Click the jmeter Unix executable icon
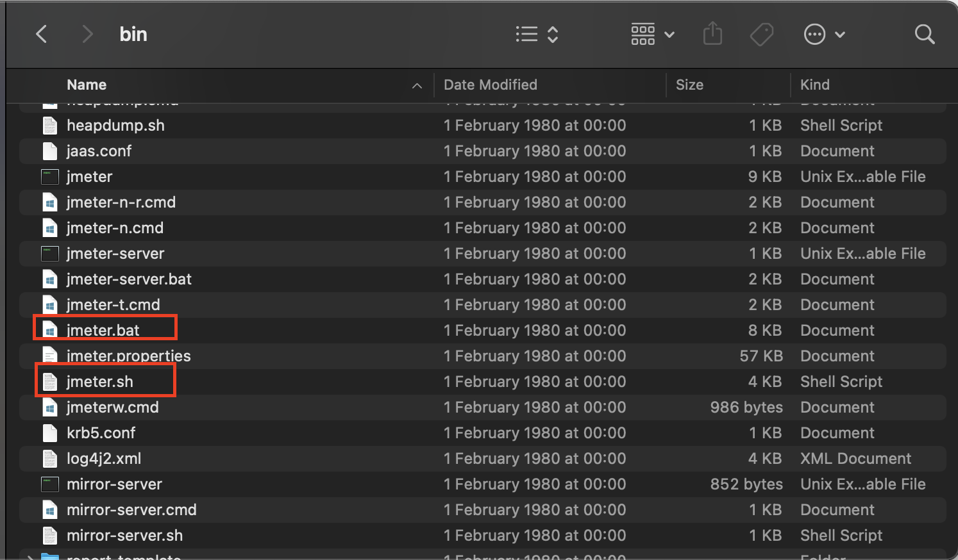This screenshot has width=958, height=560. (50, 177)
